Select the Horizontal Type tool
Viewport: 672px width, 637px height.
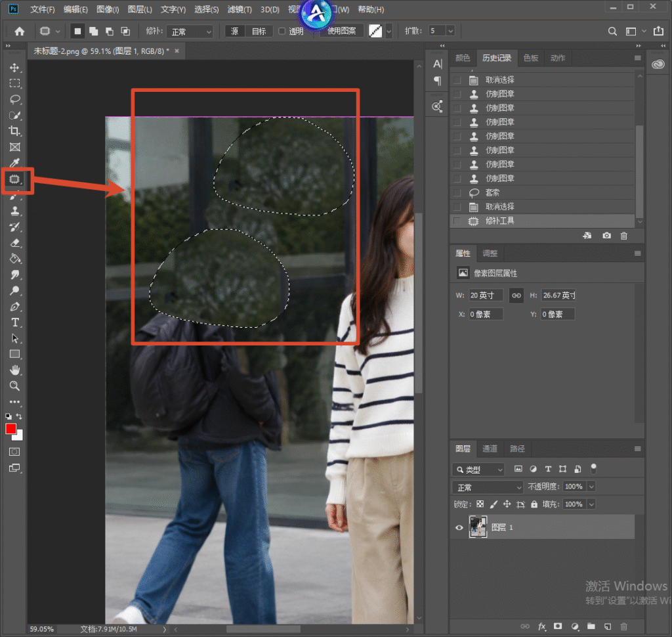(14, 322)
